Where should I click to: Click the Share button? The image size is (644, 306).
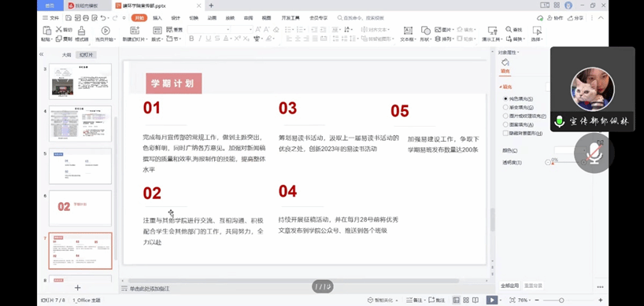576,18
